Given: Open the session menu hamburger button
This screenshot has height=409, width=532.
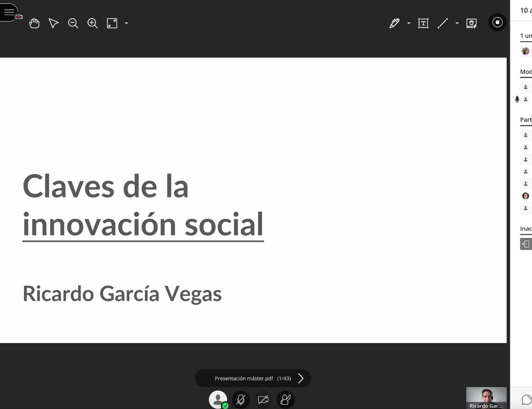Looking at the screenshot, I should click(x=8, y=12).
